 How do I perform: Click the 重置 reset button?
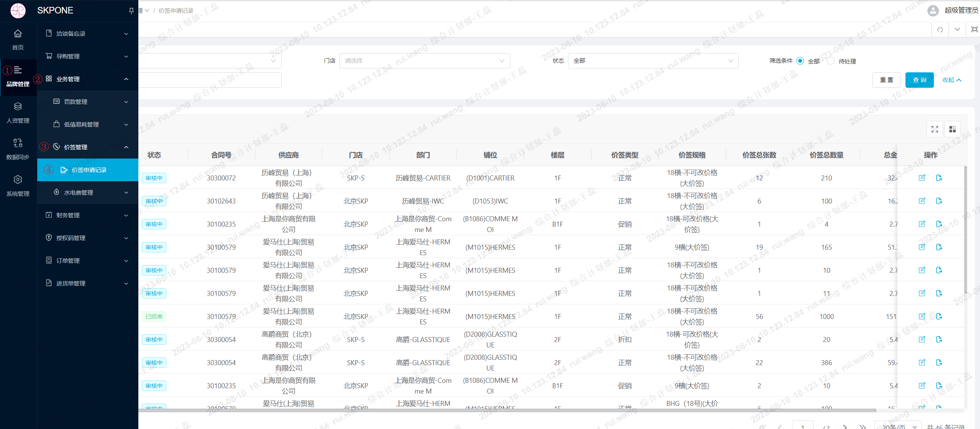[887, 80]
